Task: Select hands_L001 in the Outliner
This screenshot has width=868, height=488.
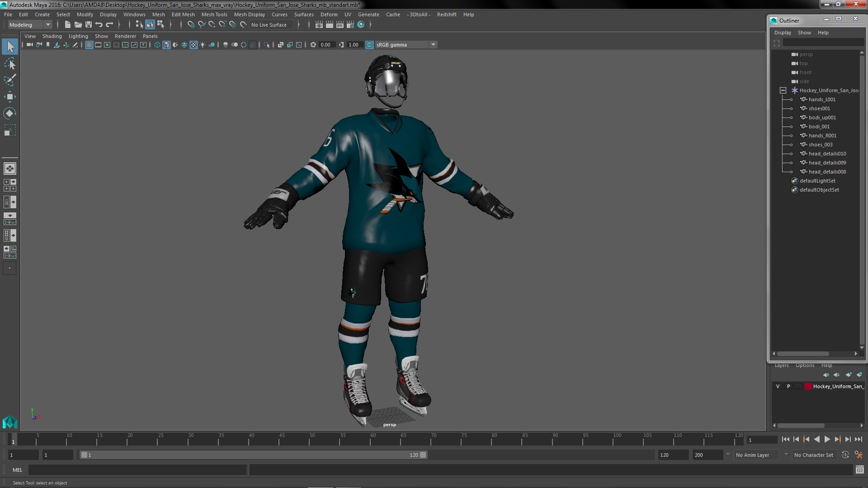Action: pos(822,99)
